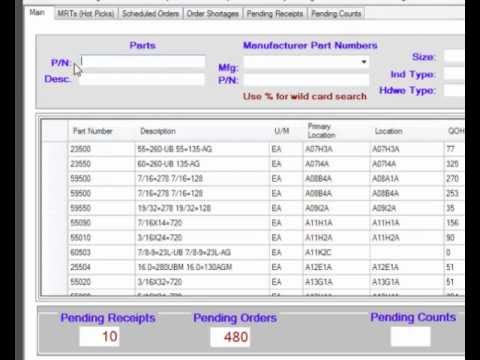Click the Pending Receipts value 10
This screenshot has width=480, height=360.
[x=99, y=336]
